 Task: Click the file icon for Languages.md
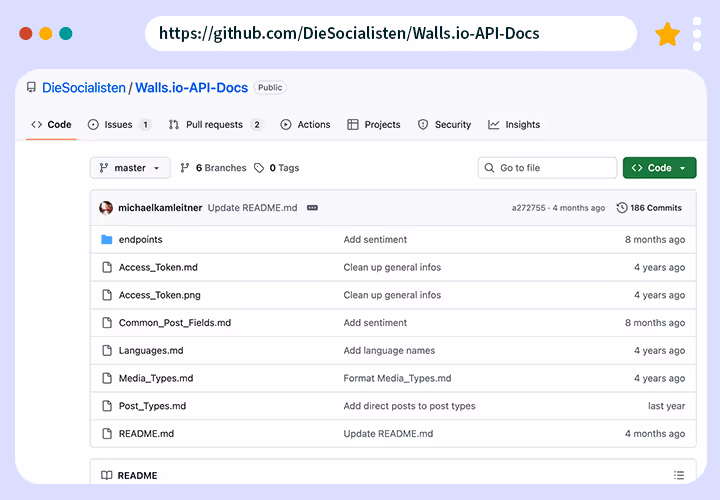107,350
